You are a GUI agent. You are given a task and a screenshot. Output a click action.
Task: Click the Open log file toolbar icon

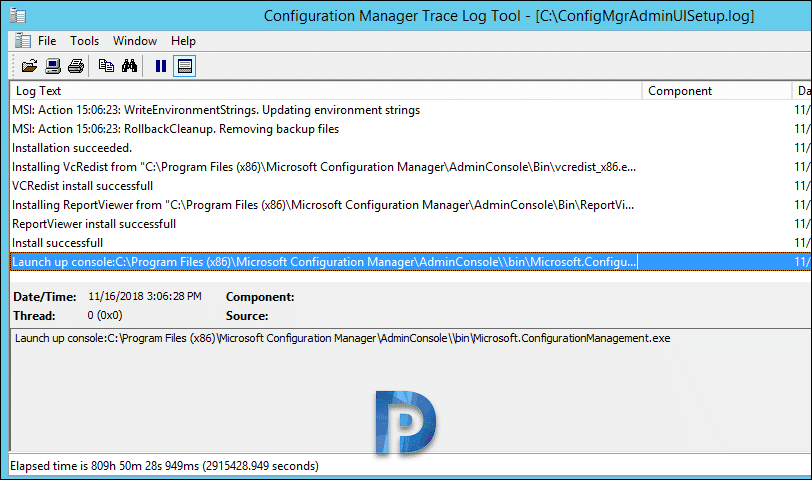pos(29,66)
